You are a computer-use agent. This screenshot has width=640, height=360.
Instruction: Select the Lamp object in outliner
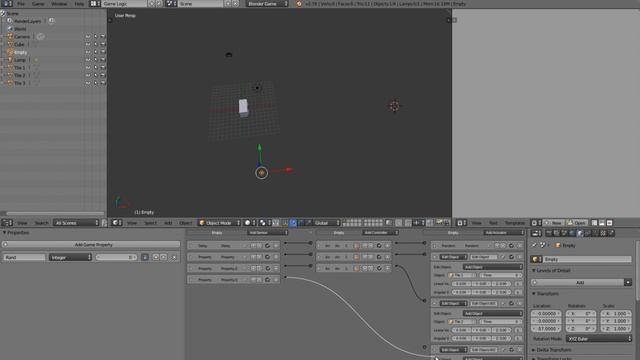20,60
